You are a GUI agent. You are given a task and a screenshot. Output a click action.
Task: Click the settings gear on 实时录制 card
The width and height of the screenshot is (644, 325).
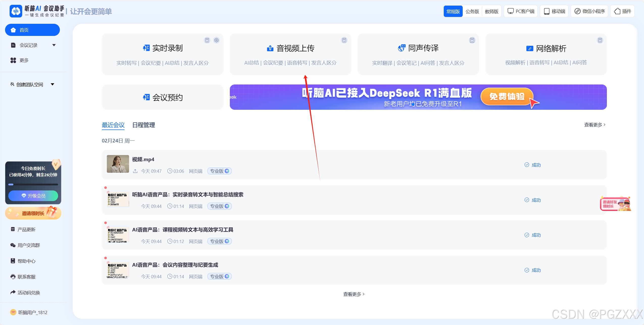(216, 40)
